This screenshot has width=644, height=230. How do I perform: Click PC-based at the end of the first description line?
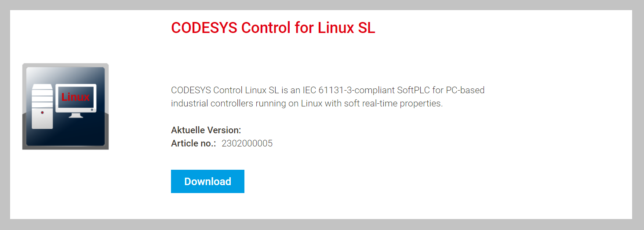(465, 90)
